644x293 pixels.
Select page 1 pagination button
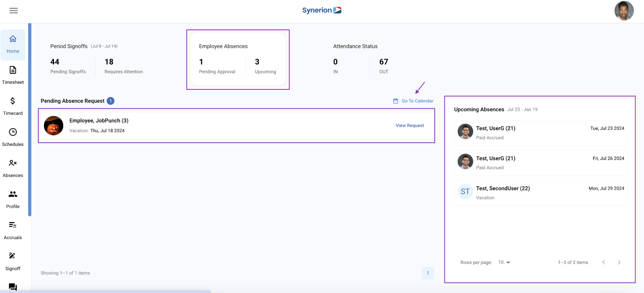(x=428, y=273)
